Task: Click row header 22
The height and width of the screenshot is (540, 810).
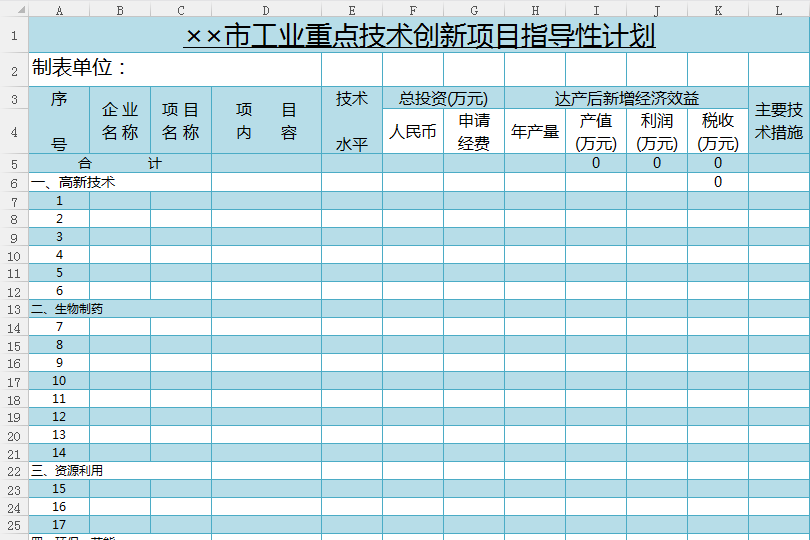Action: click(x=14, y=471)
